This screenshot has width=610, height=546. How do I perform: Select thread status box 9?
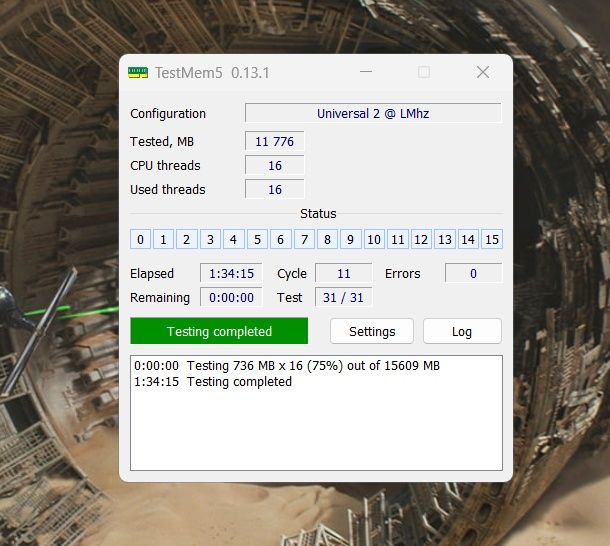pos(351,239)
